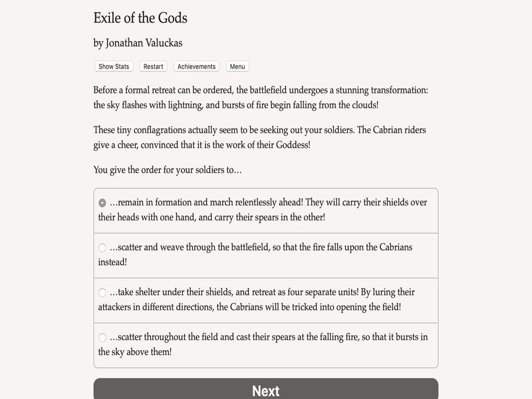The width and height of the screenshot is (532, 399).
Task: Click the paragraph about lightning and falling fire
Action: (261, 97)
